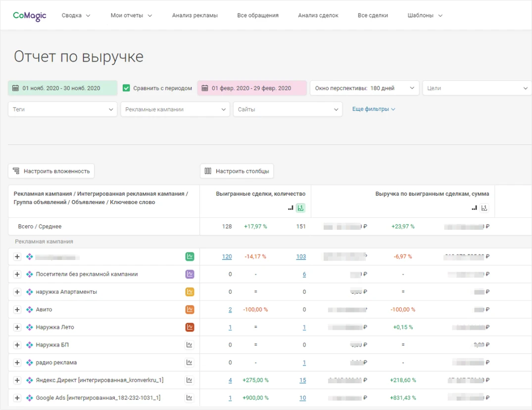532x410 pixels.
Task: Open deals link 4 for Яндекс.Директ
Action: click(x=231, y=380)
